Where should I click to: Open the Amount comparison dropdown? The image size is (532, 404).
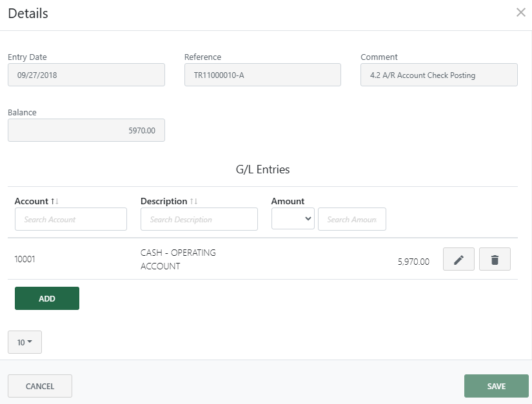tap(293, 219)
